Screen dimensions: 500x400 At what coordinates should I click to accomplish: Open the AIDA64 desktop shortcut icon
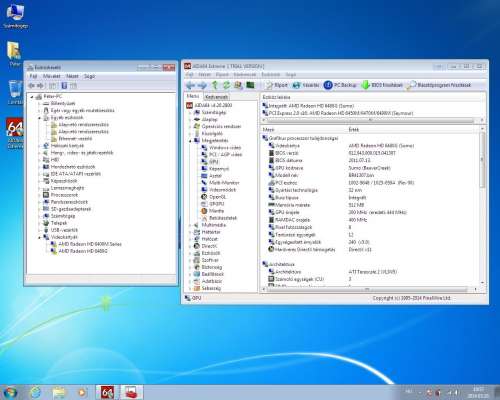15,133
